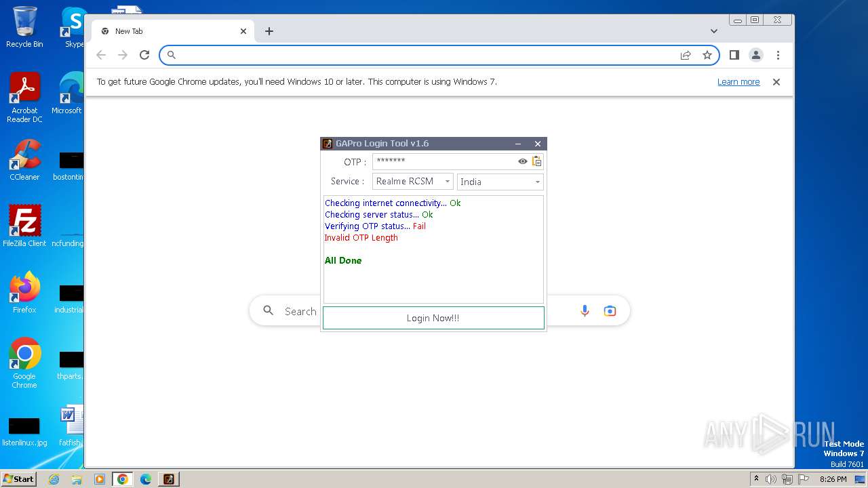Focus the OTP input field
The width and height of the screenshot is (868, 488).
tap(444, 161)
